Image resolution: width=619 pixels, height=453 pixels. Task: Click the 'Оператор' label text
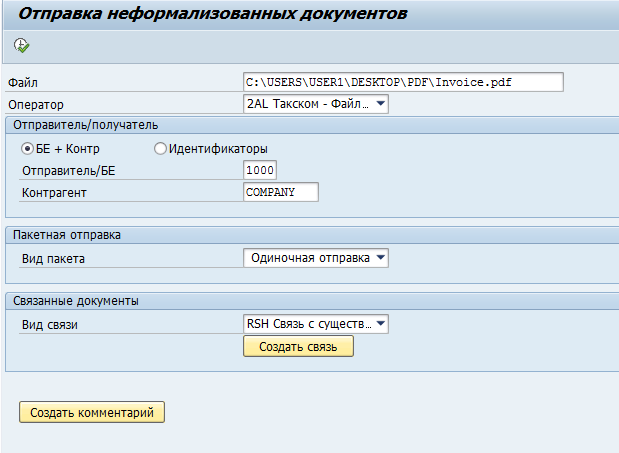click(x=34, y=104)
